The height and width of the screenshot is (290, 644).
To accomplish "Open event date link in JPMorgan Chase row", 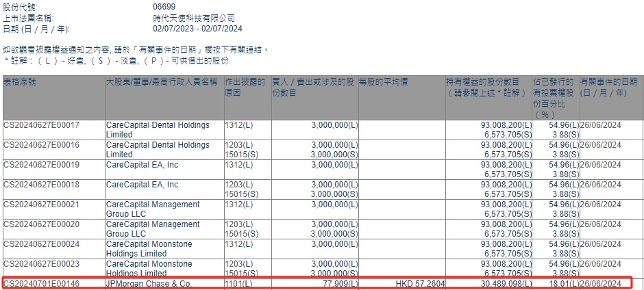I will pyautogui.click(x=601, y=283).
